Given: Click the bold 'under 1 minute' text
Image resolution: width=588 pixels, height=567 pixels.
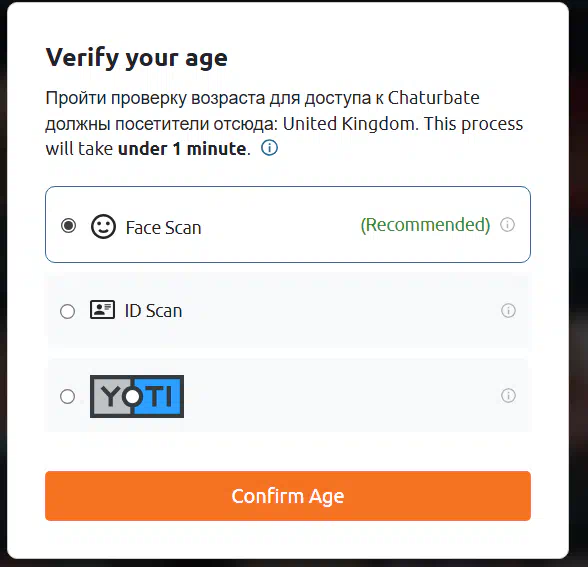Looking at the screenshot, I should pos(182,149).
